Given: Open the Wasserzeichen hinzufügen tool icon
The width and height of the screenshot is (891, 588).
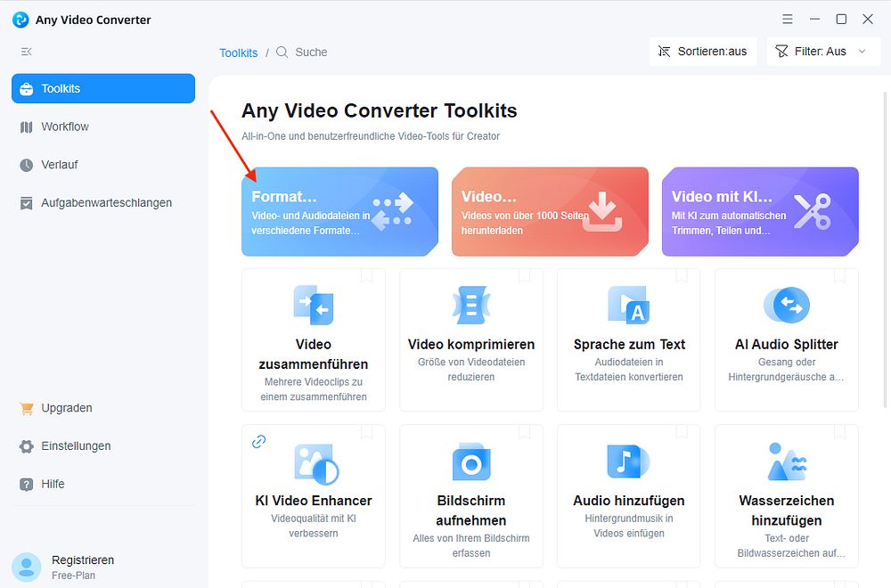Looking at the screenshot, I should (x=787, y=461).
